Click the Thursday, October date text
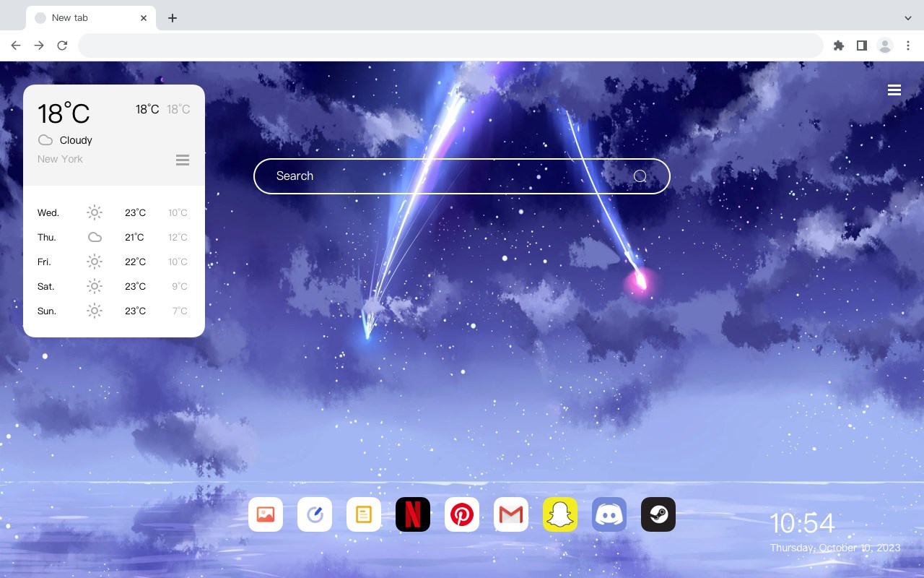The image size is (924, 578). coord(835,548)
